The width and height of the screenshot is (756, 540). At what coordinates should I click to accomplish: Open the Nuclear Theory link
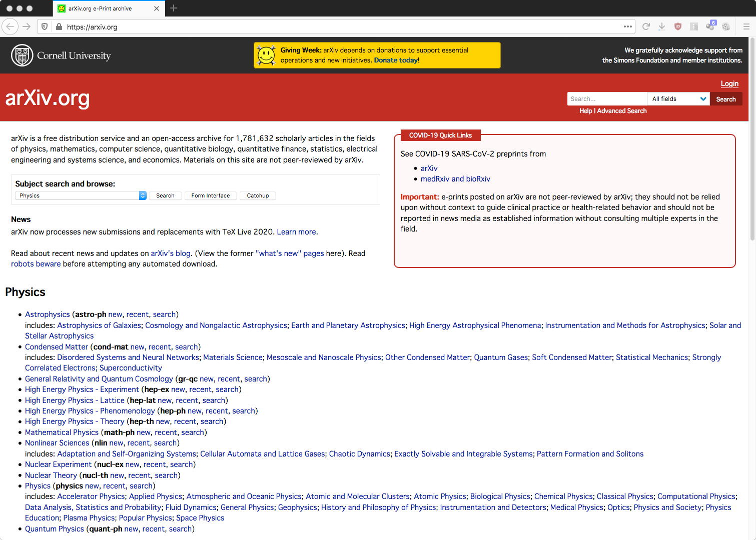51,475
